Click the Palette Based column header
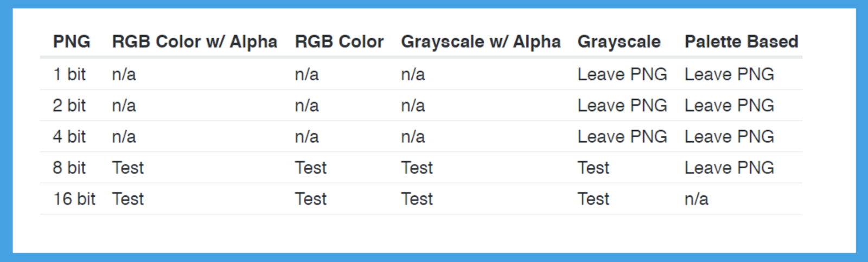868x262 pixels. pos(741,42)
